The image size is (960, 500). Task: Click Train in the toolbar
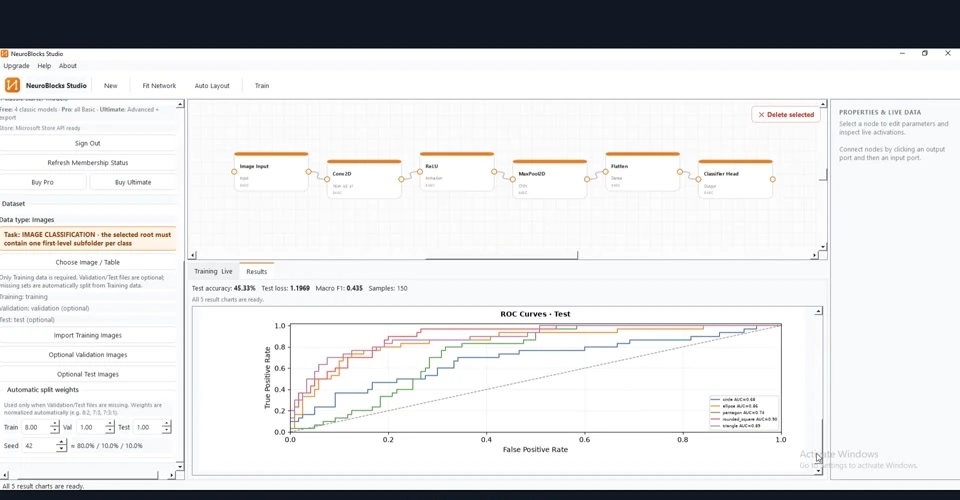262,86
